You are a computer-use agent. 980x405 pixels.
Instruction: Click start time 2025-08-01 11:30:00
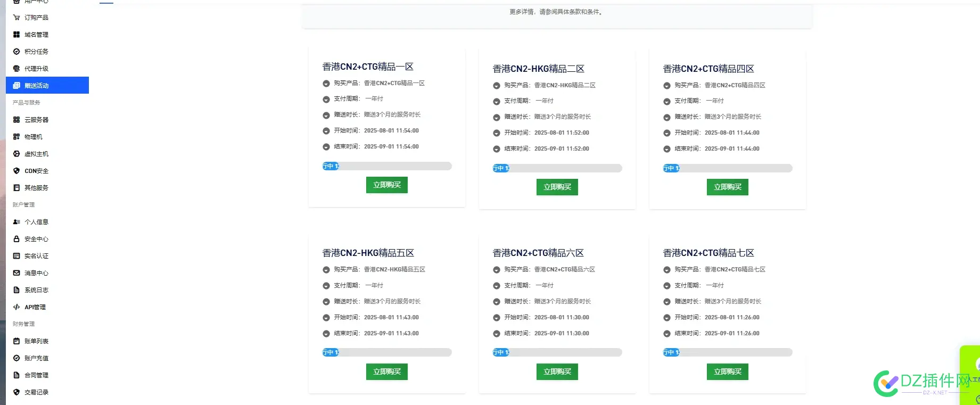click(x=562, y=317)
